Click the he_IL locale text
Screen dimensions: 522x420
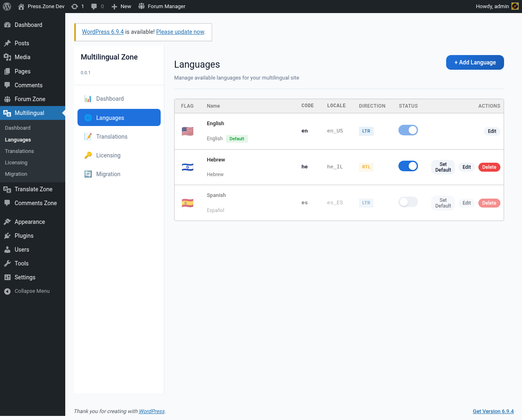(x=335, y=167)
